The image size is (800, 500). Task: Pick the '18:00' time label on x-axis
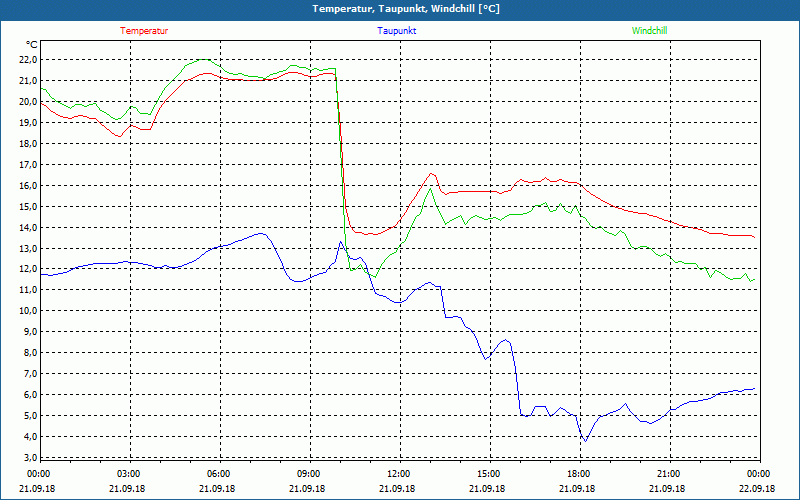tap(578, 474)
